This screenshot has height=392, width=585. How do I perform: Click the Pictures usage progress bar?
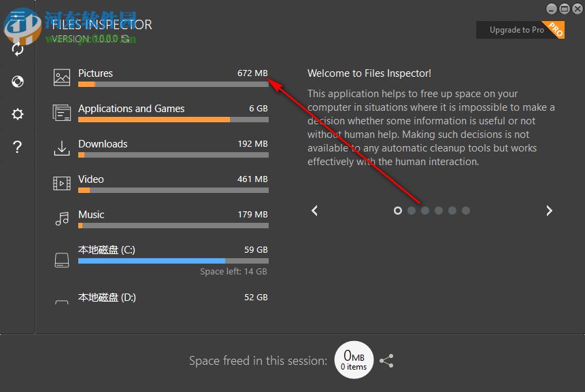173,84
